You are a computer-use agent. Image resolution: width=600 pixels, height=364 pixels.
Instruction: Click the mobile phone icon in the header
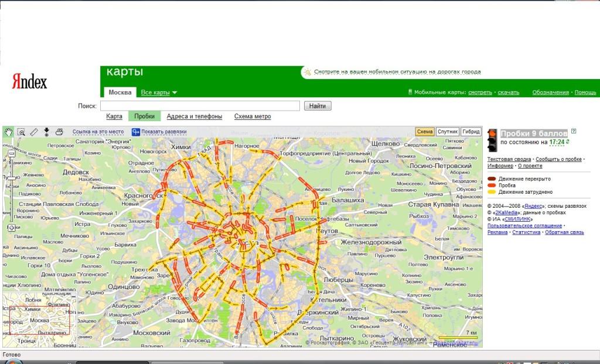[x=410, y=92]
